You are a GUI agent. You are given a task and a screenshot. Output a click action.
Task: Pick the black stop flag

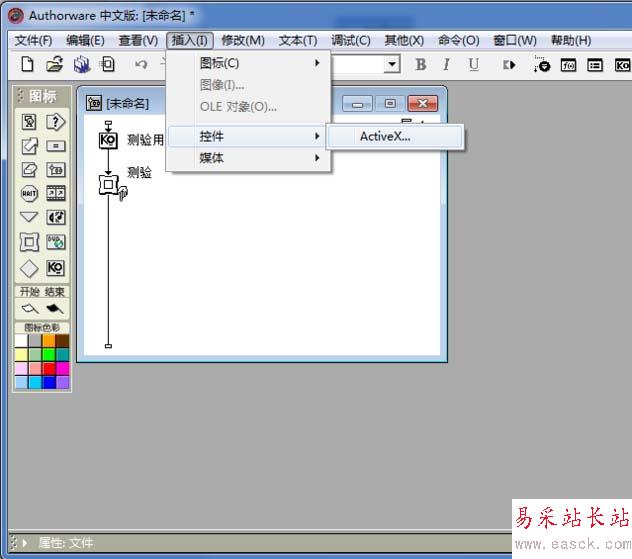click(x=55, y=309)
